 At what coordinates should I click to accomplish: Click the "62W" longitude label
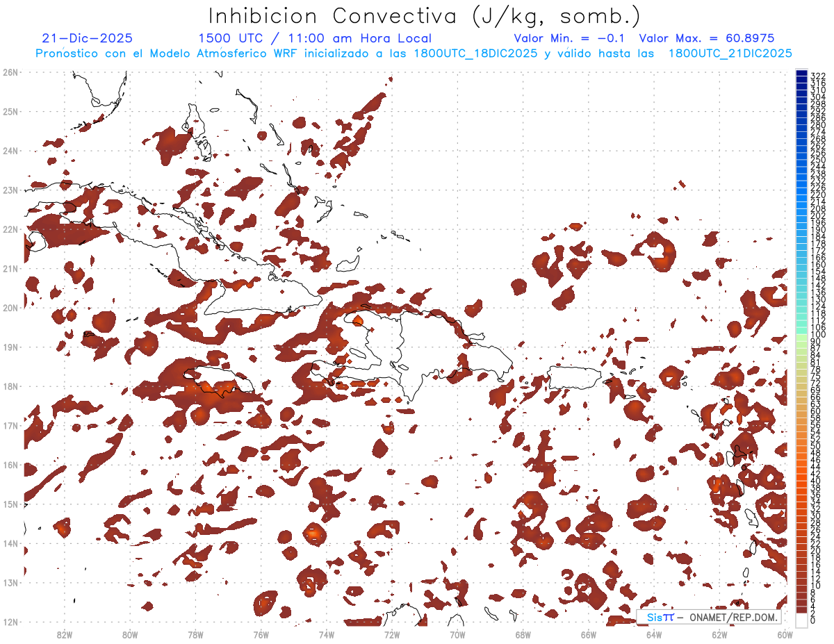(719, 634)
